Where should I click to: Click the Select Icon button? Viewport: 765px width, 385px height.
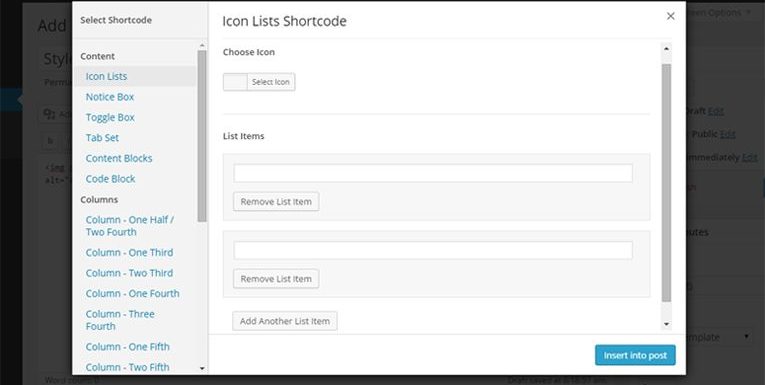(271, 82)
